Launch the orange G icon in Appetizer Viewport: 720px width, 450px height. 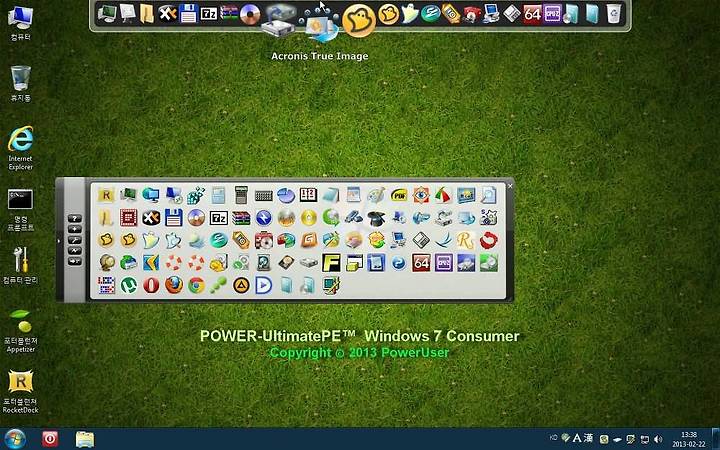tap(309, 240)
